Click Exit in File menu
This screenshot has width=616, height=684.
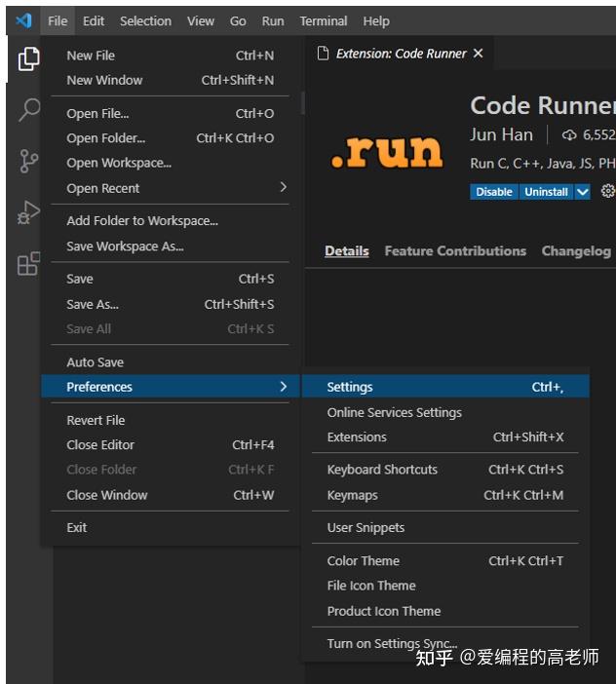pos(171,527)
